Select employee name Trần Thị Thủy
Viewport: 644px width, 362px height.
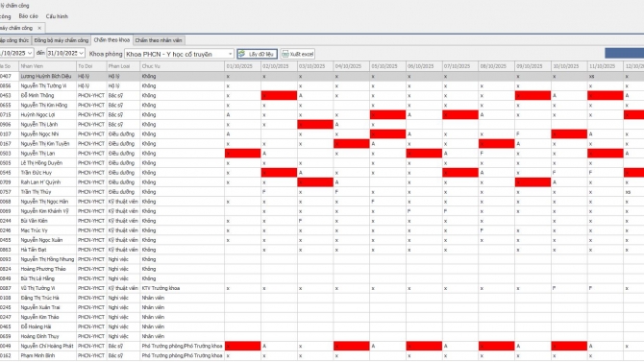pos(37,192)
